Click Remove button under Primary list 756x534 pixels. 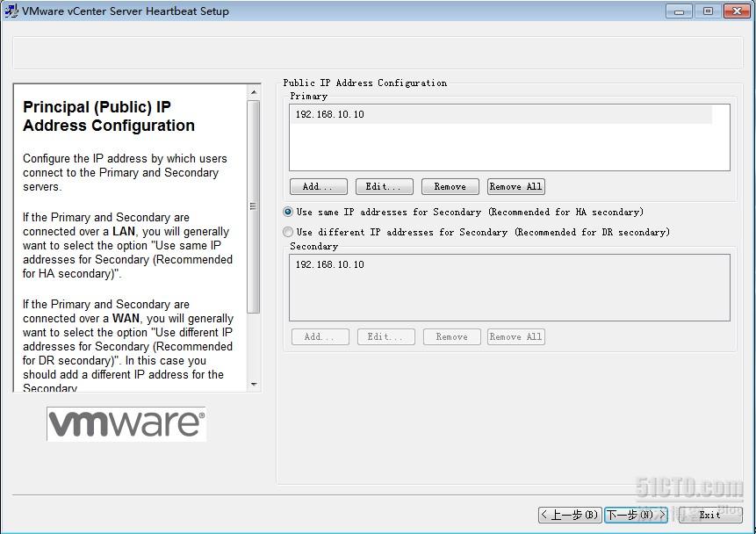click(450, 187)
